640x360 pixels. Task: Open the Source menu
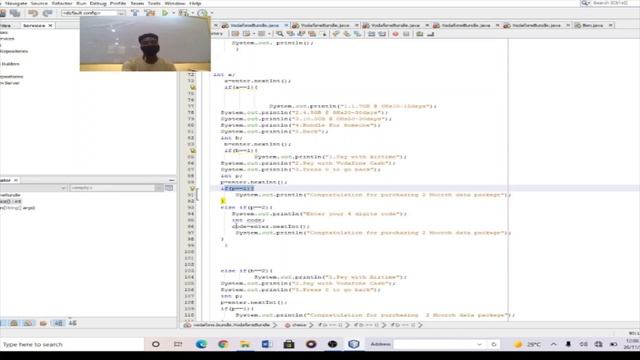pos(39,3)
